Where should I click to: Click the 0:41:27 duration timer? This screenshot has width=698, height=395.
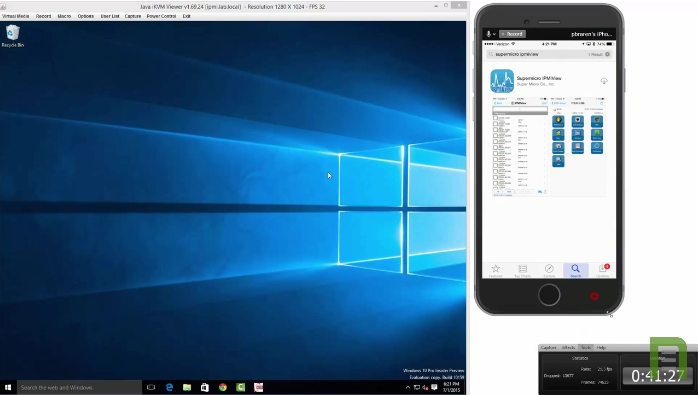tap(657, 376)
